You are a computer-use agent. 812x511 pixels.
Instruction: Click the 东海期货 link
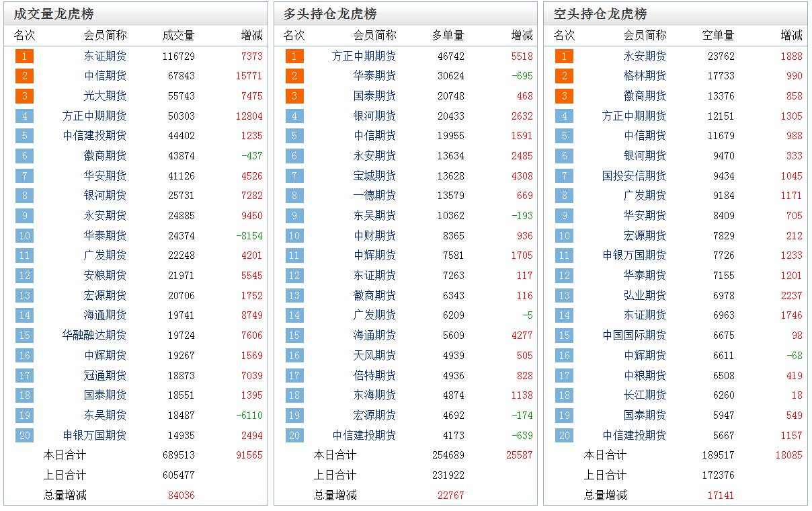pos(375,395)
